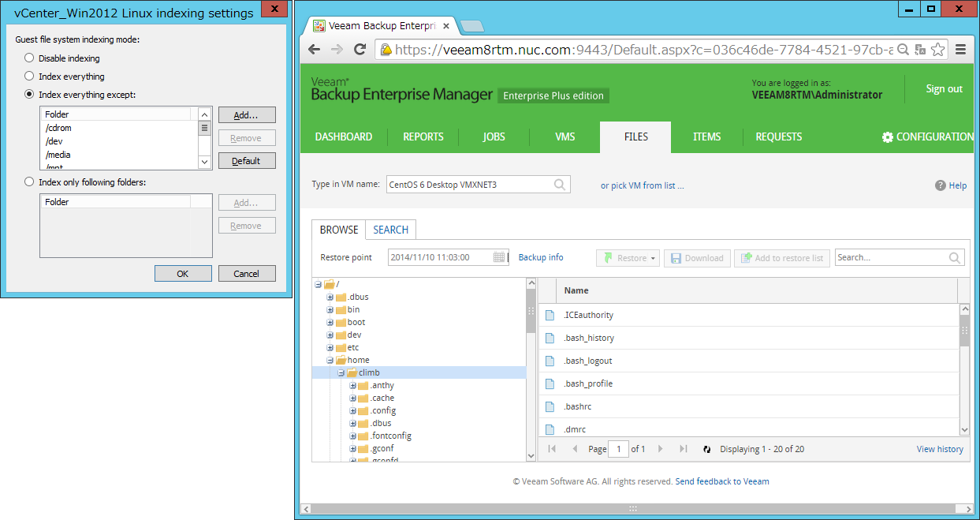The width and height of the screenshot is (980, 520).
Task: Open the VMS tab
Action: point(565,137)
